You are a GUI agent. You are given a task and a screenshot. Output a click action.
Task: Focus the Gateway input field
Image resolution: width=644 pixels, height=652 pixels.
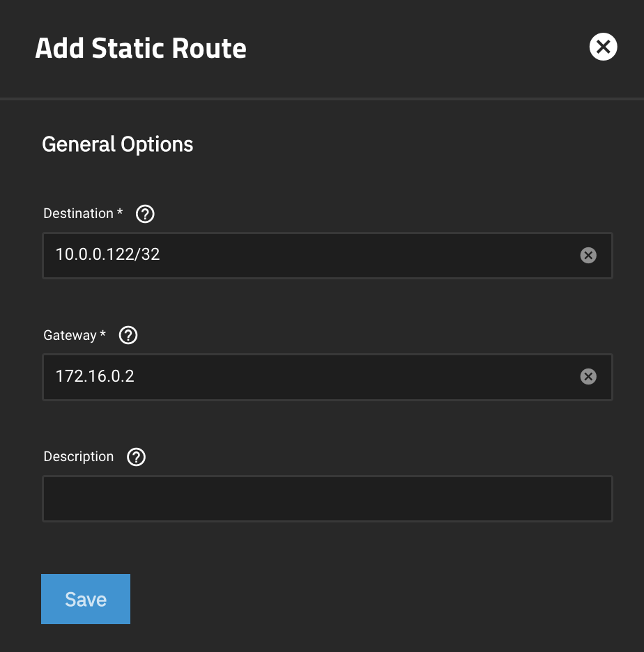[348, 377]
